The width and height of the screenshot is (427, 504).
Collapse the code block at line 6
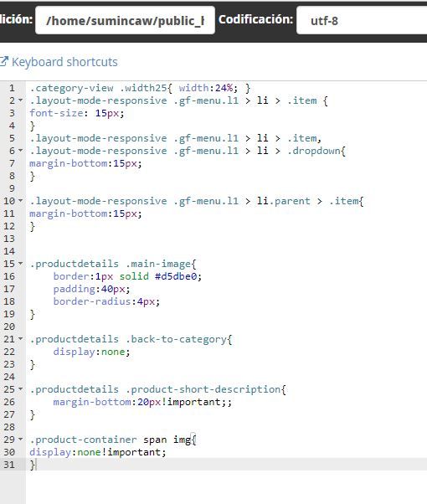click(21, 151)
